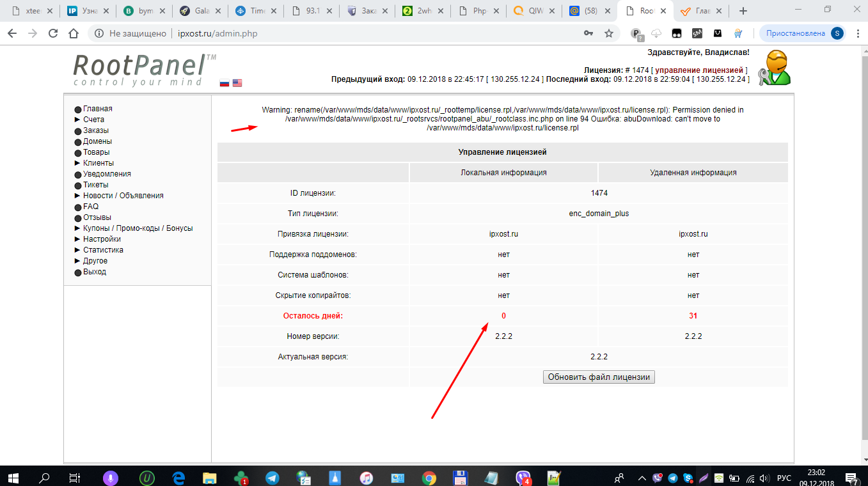This screenshot has width=868, height=486.
Task: Open the Домены menu item
Action: tap(97, 141)
